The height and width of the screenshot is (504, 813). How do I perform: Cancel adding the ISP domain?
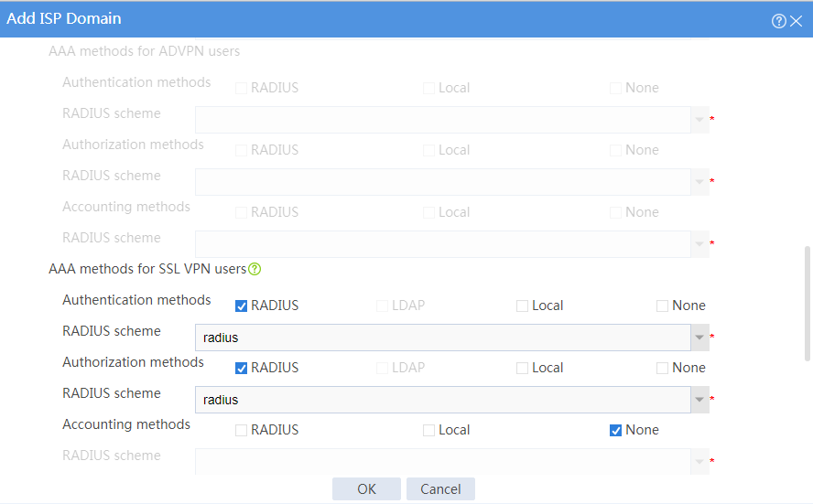440,489
